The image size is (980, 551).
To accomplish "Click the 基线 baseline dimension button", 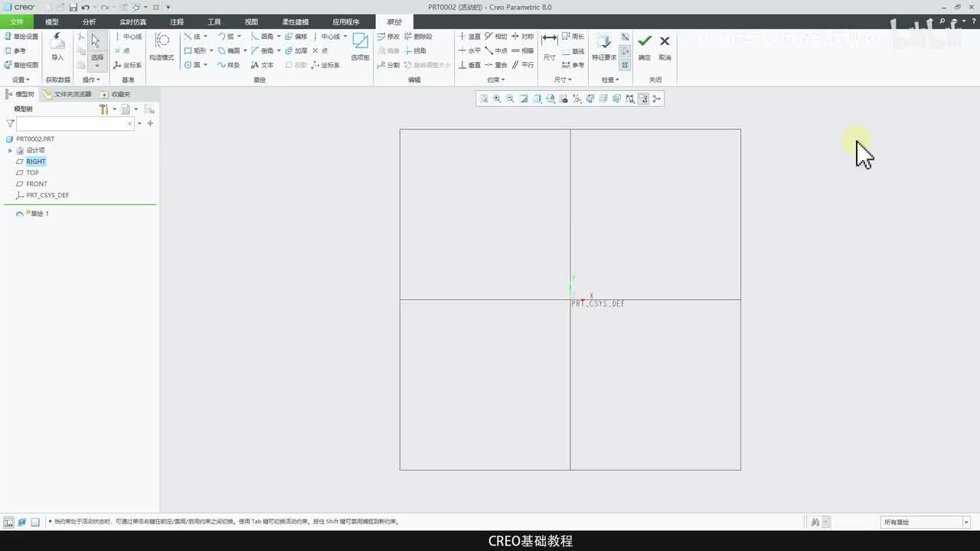I will pyautogui.click(x=573, y=51).
